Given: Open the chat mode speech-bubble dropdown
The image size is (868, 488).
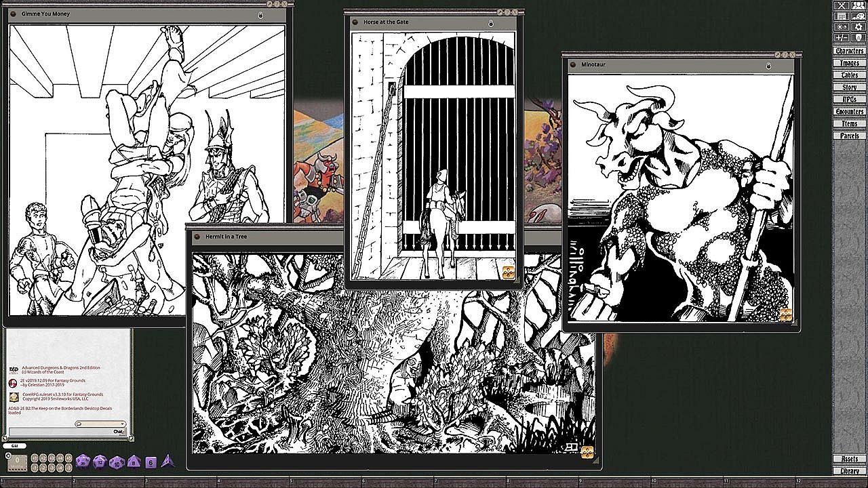Looking at the screenshot, I should tap(100, 424).
